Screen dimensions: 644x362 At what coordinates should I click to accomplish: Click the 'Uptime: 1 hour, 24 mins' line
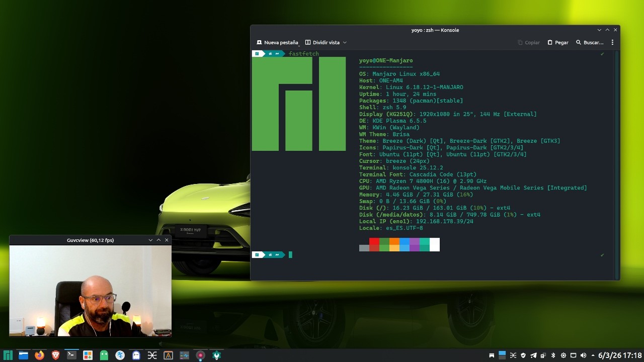(x=397, y=94)
